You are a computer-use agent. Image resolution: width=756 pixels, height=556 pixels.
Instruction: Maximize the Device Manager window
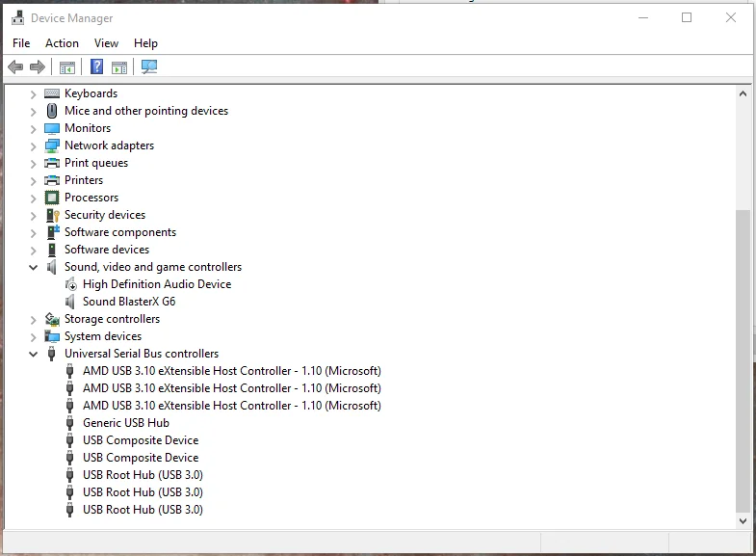[x=687, y=18]
